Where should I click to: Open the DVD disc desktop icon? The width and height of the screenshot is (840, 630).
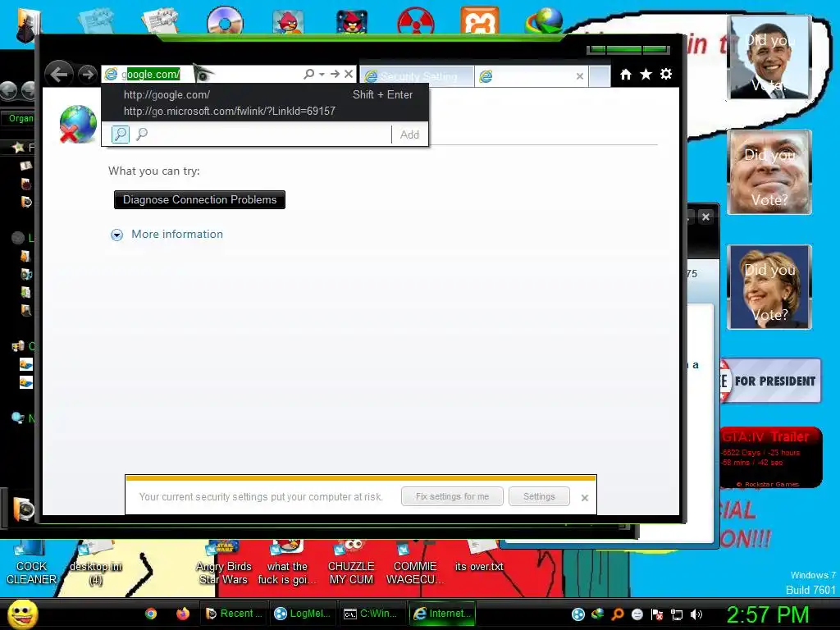click(x=225, y=21)
